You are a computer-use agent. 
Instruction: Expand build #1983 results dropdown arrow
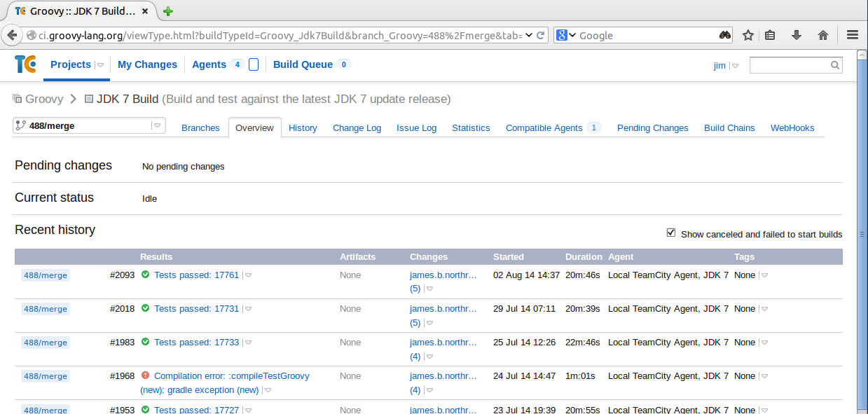pos(248,343)
